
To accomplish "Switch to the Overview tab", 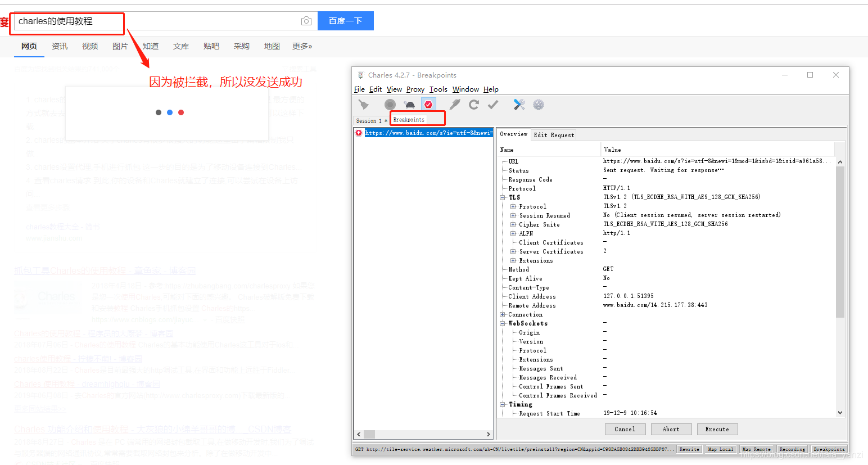I will (514, 134).
